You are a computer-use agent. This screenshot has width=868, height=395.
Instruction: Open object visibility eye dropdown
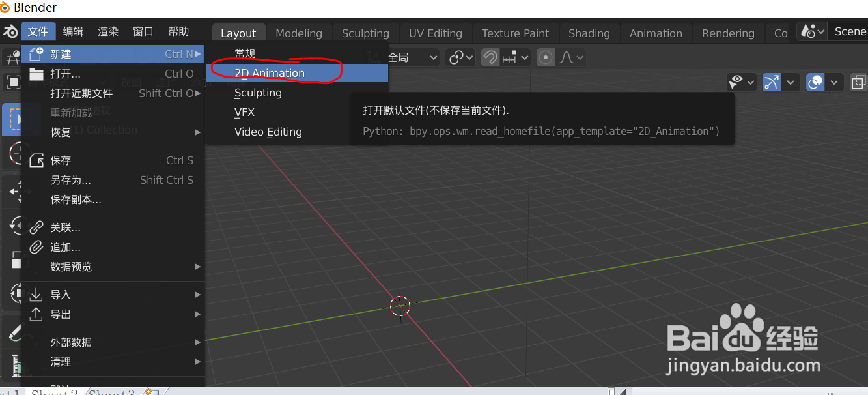pos(742,82)
